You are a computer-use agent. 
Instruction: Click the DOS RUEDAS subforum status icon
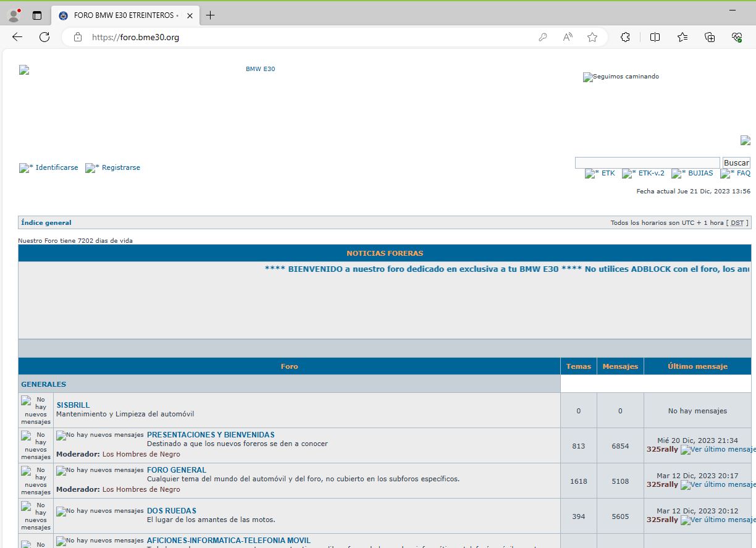click(100, 512)
